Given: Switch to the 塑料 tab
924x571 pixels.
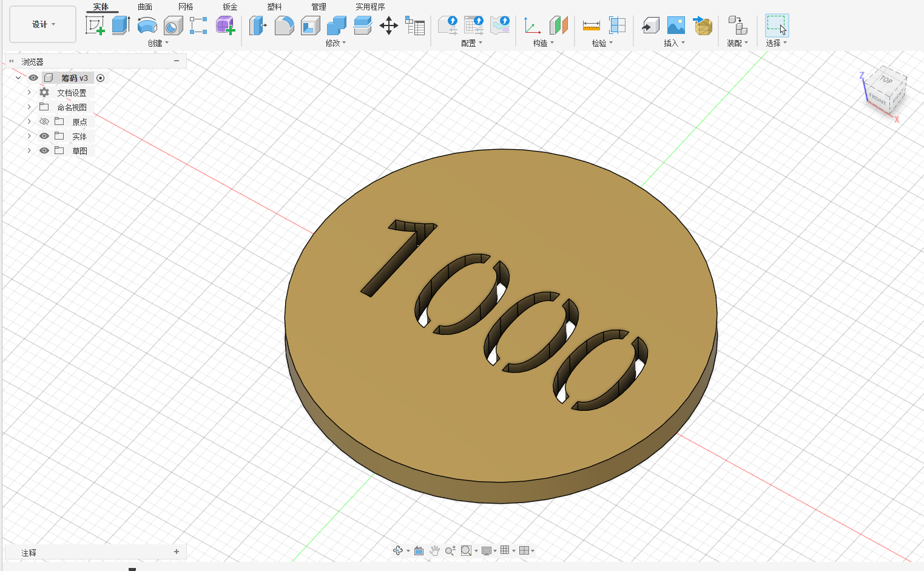Looking at the screenshot, I should (x=275, y=7).
